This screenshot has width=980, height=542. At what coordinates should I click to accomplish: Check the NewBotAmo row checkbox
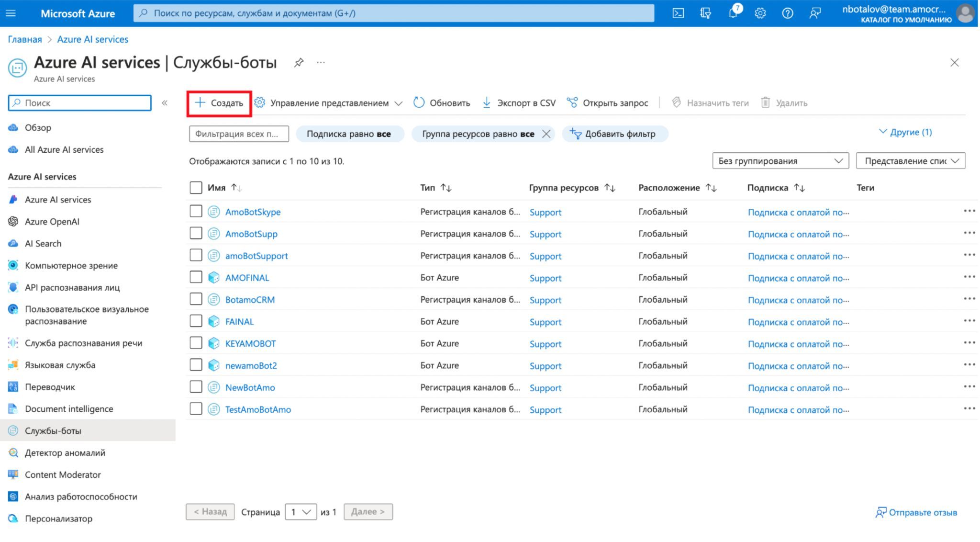coord(196,387)
